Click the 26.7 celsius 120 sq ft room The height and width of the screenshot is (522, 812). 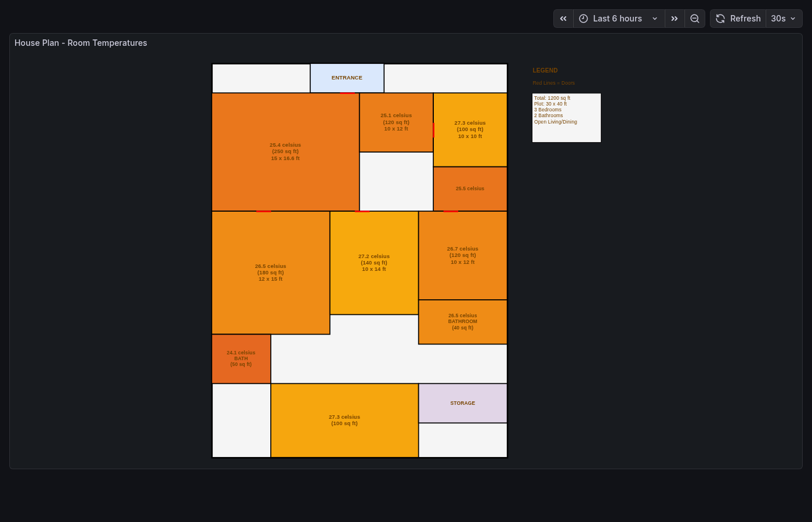point(463,255)
